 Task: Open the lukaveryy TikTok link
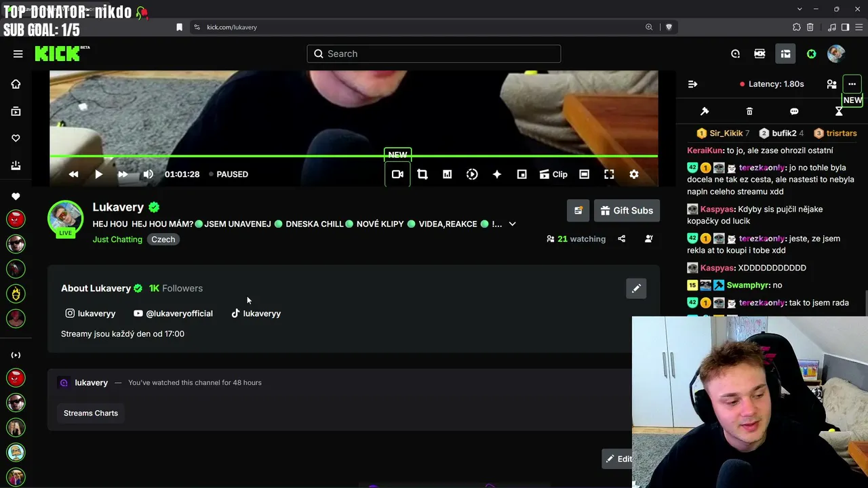[x=256, y=313]
